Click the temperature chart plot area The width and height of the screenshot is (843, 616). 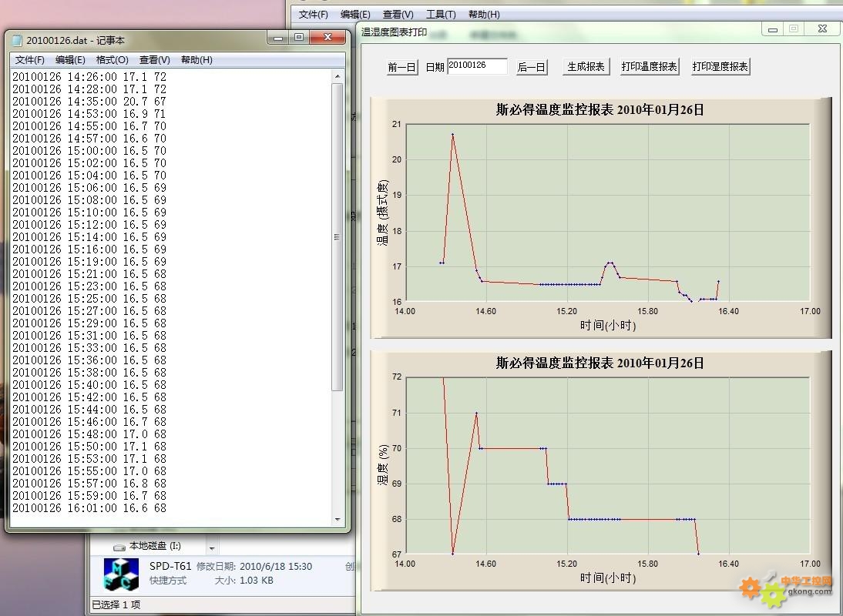607,213
